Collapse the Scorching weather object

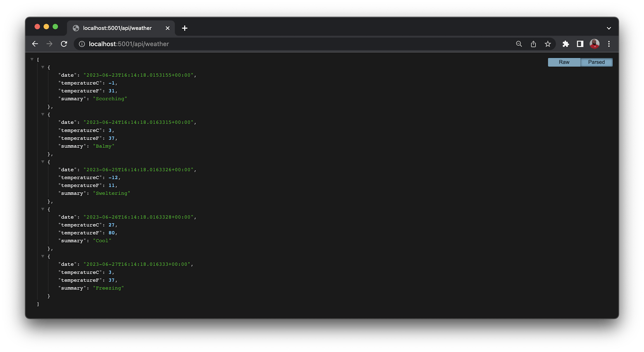tap(43, 67)
